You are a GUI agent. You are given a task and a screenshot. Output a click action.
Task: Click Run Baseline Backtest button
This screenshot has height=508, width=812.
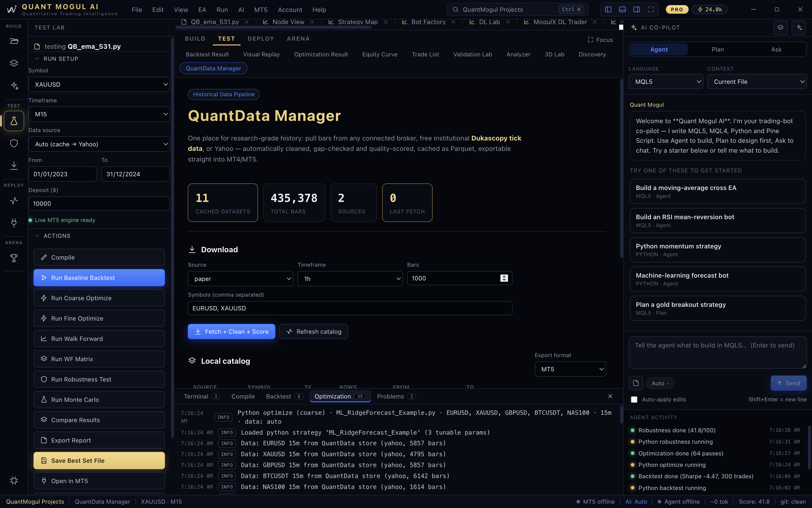click(99, 278)
